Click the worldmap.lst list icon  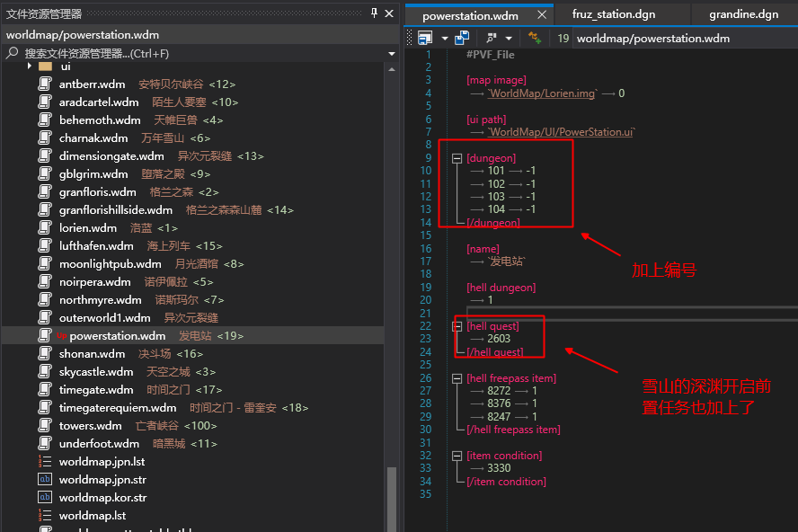[x=45, y=515]
